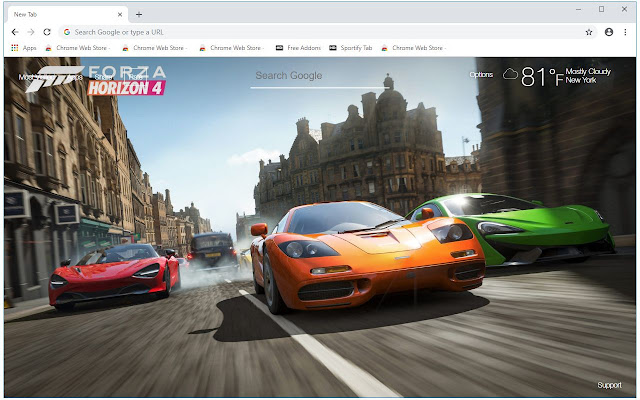640x400 pixels.
Task: Open the Options link
Action: pyautogui.click(x=481, y=75)
